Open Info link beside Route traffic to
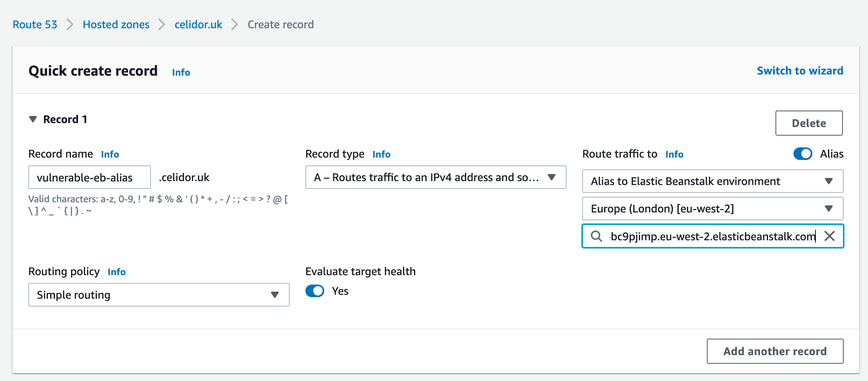The height and width of the screenshot is (381, 868). tap(674, 154)
